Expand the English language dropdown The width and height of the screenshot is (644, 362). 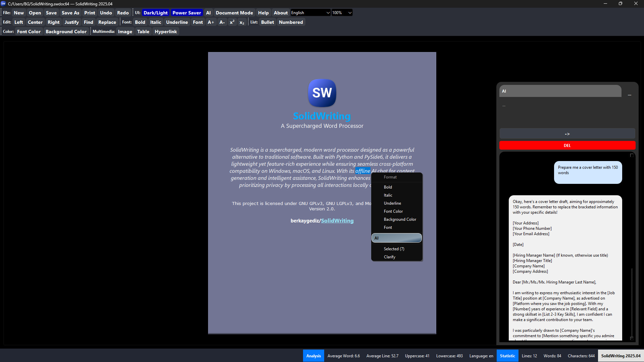[310, 13]
